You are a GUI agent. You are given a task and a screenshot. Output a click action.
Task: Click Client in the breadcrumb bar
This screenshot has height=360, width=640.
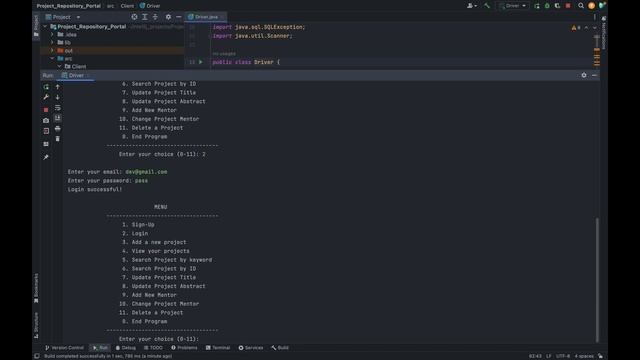point(127,6)
